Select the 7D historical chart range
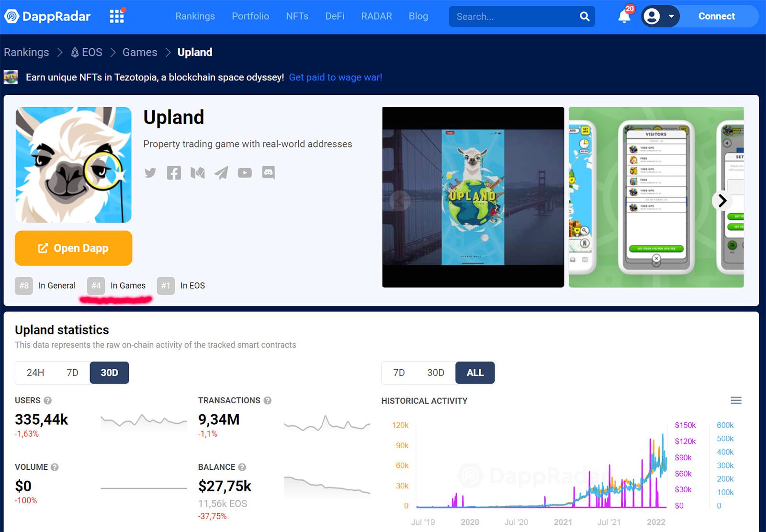 coord(399,373)
